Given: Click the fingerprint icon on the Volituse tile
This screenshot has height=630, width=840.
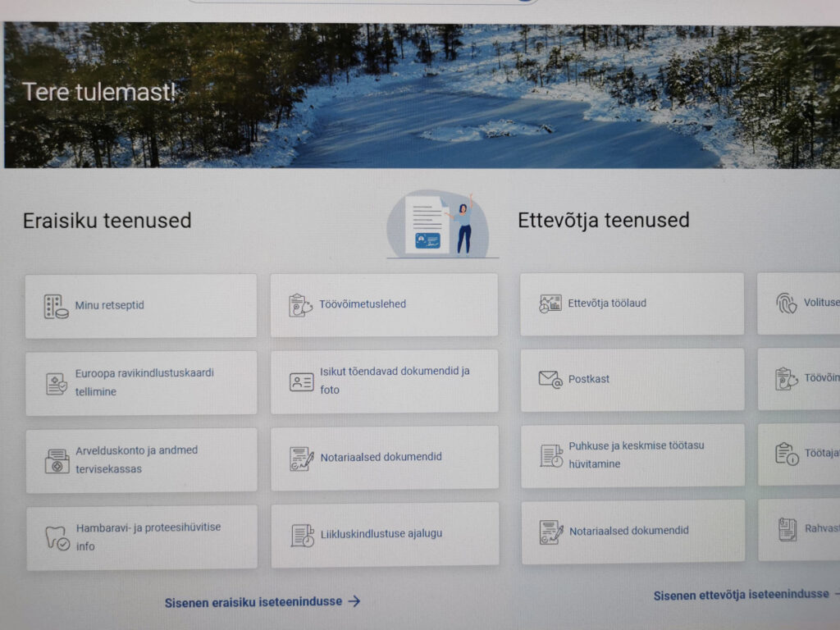Looking at the screenshot, I should pyautogui.click(x=786, y=303).
